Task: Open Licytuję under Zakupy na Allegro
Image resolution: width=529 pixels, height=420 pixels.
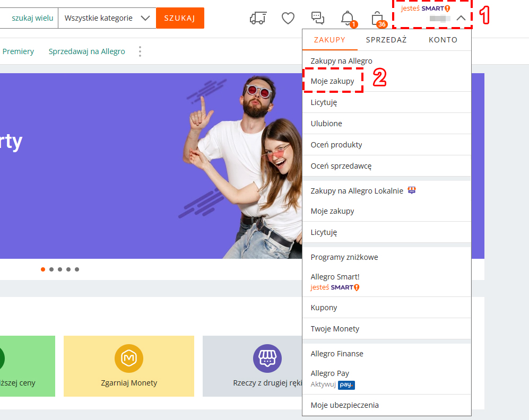Action: click(387, 102)
